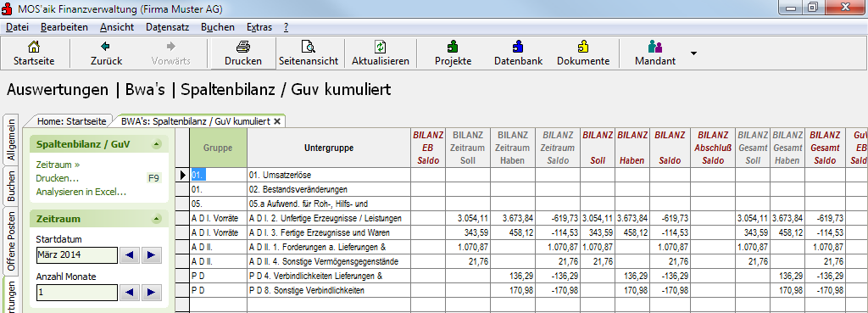The image size is (868, 313).
Task: Increase Anzahl Monate with right arrow
Action: click(x=152, y=293)
